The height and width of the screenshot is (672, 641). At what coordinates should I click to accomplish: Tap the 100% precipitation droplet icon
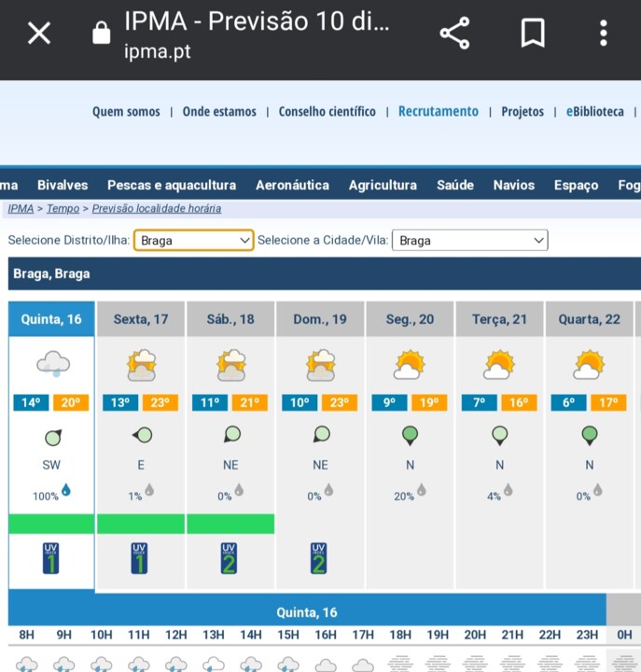point(65,490)
